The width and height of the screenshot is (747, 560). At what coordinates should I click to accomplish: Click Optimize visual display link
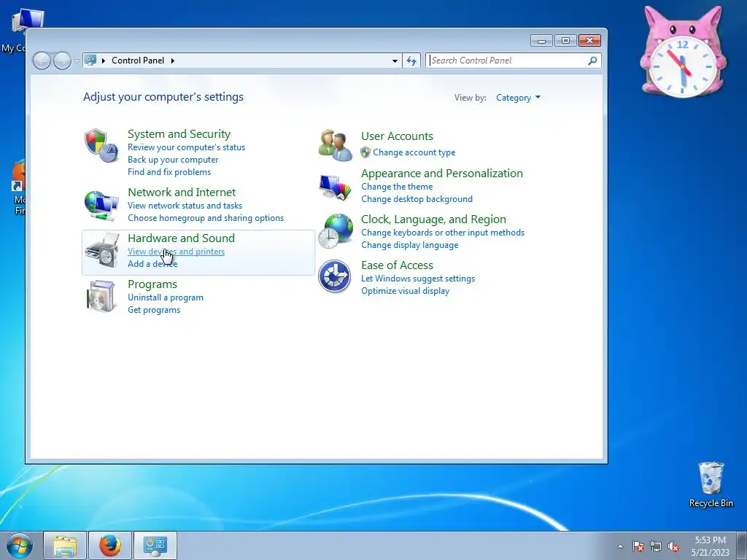405,291
